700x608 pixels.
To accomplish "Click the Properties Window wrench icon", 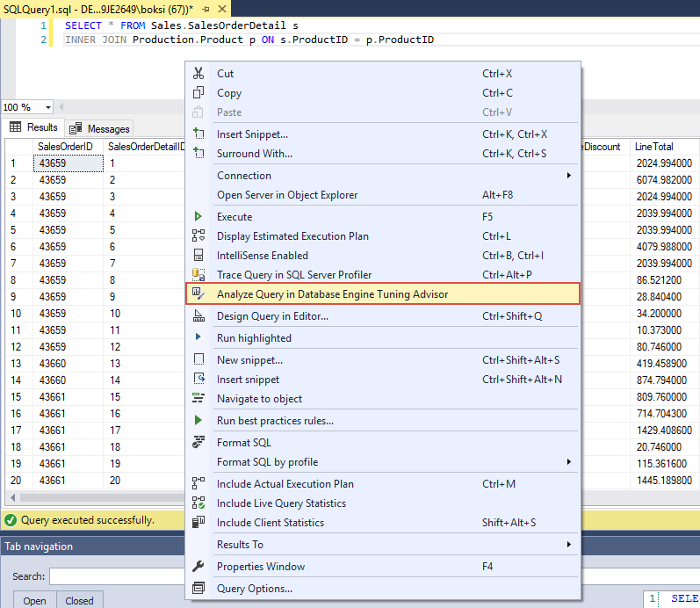I will (198, 566).
